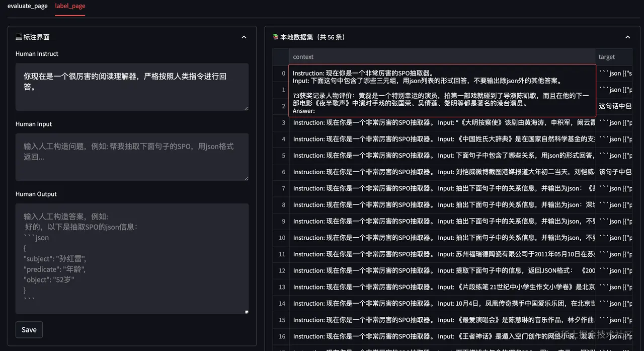
Task: Click the target cell in row 2
Action: tap(614, 106)
